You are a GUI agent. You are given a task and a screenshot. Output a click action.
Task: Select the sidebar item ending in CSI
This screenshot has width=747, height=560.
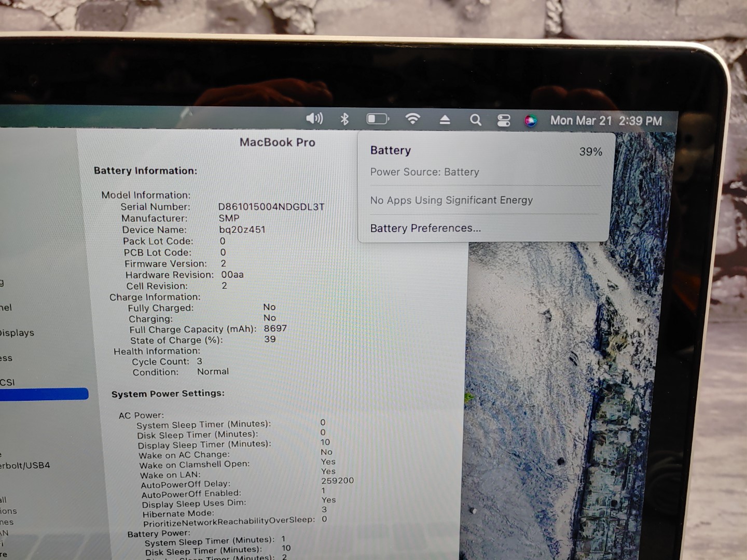point(7,382)
